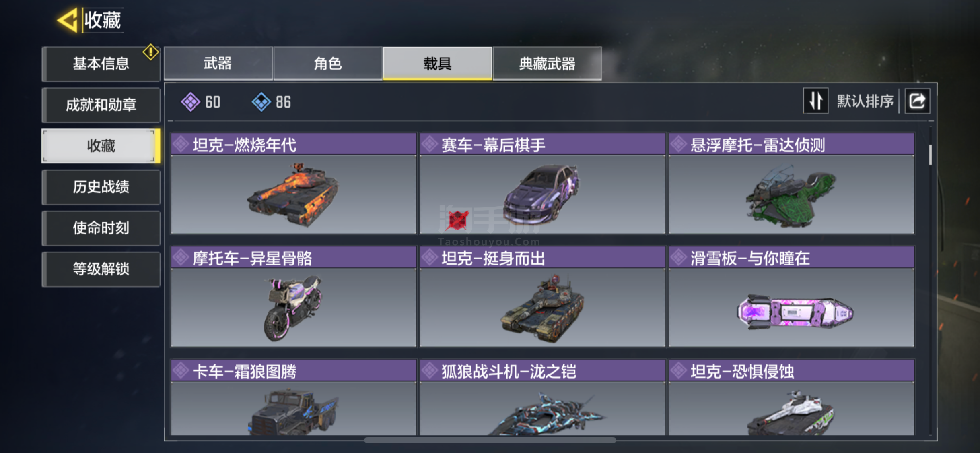Image resolution: width=980 pixels, height=453 pixels.
Task: Click the vertical scrollbar of vehicle list
Action: point(931,155)
